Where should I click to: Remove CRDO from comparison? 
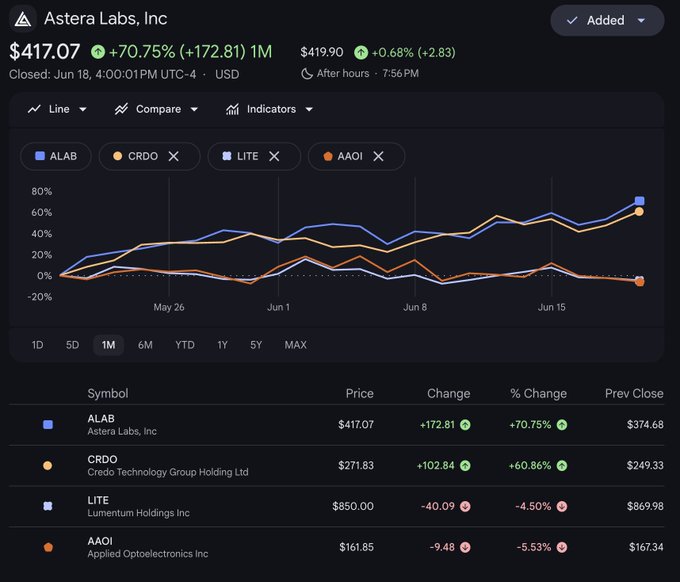pyautogui.click(x=173, y=156)
